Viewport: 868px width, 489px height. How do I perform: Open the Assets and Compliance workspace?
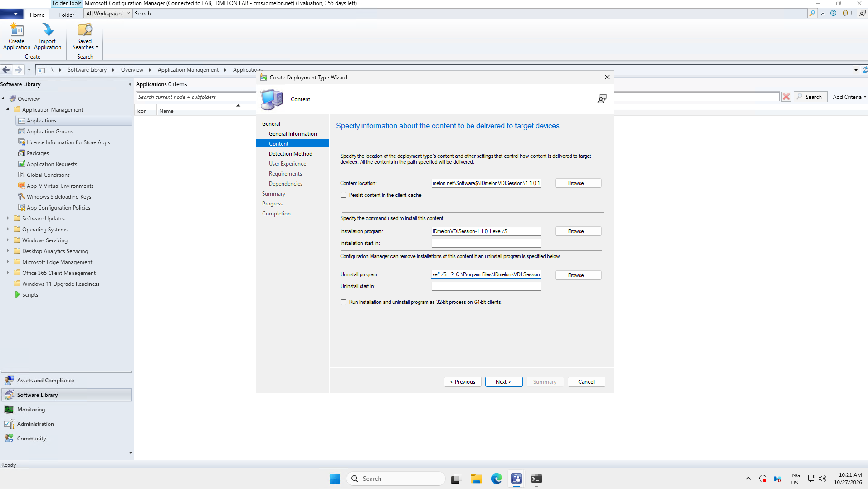pyautogui.click(x=66, y=380)
